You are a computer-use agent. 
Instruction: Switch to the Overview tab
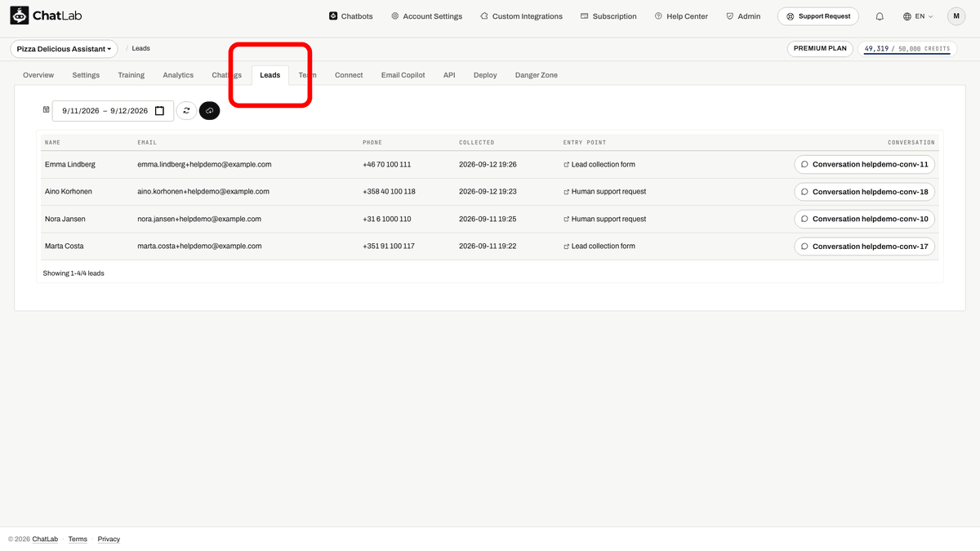click(x=38, y=75)
